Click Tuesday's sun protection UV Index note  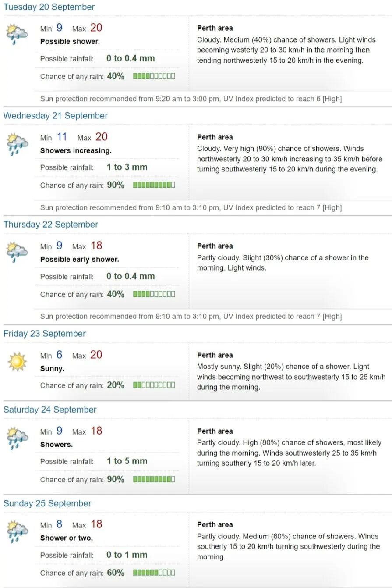pyautogui.click(x=191, y=99)
